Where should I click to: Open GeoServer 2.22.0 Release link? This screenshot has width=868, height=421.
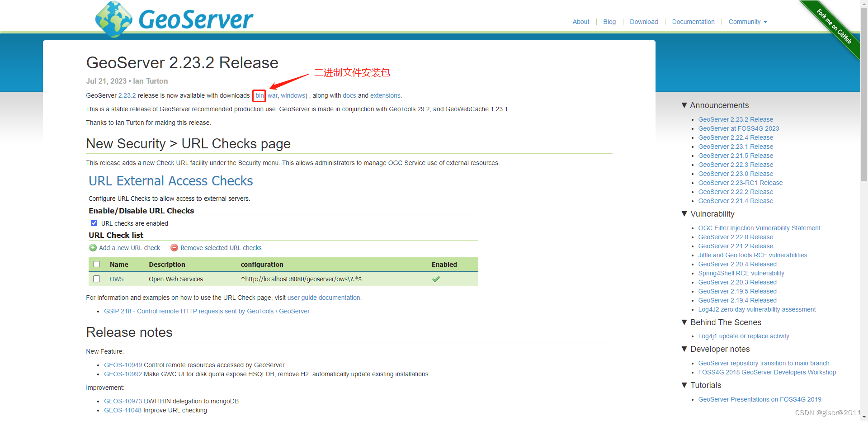[736, 237]
